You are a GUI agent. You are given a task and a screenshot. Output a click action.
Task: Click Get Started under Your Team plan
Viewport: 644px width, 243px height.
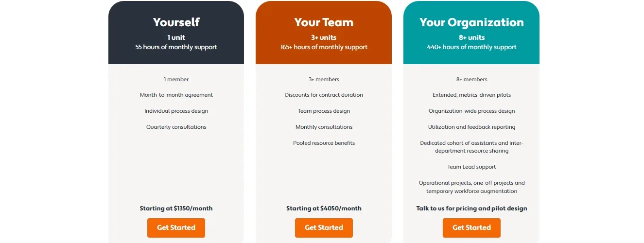pyautogui.click(x=324, y=228)
